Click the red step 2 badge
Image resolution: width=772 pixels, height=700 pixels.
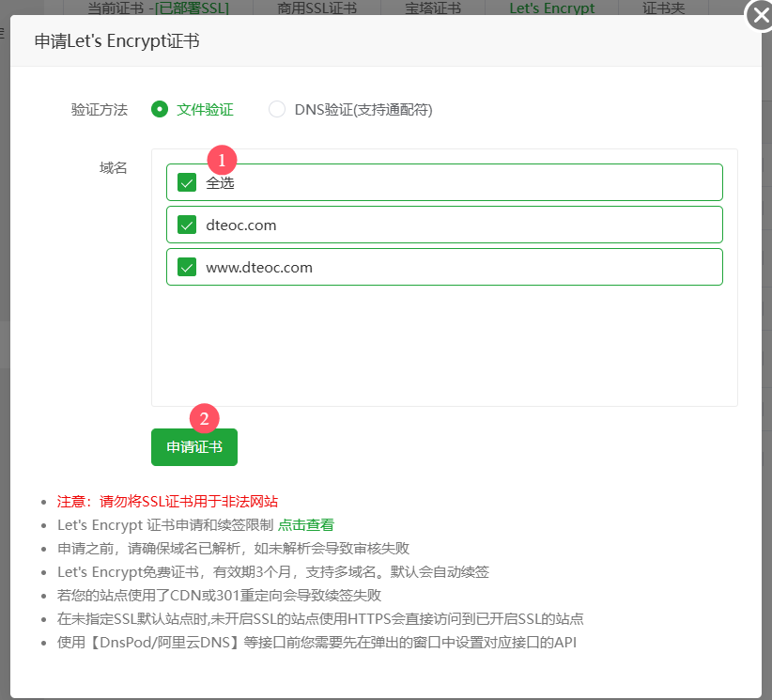(x=205, y=417)
